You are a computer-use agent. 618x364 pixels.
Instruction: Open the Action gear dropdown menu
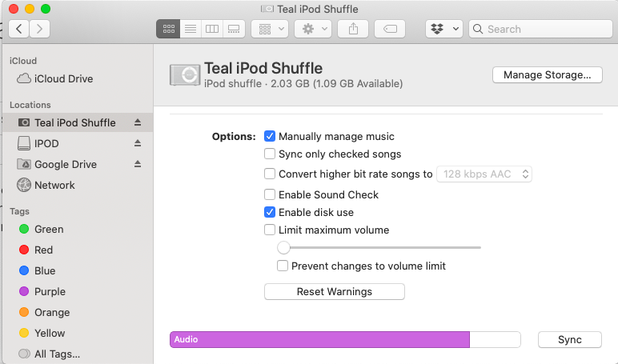tap(312, 29)
